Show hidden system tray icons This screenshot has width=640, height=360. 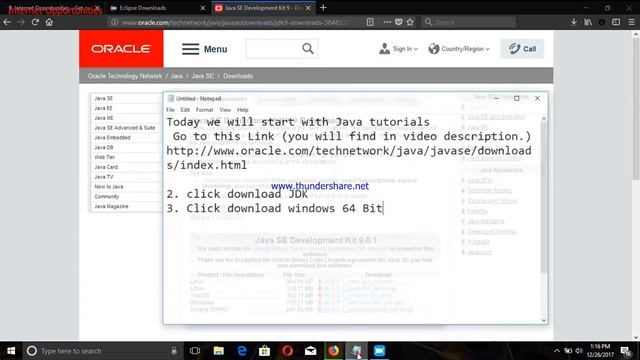557,351
